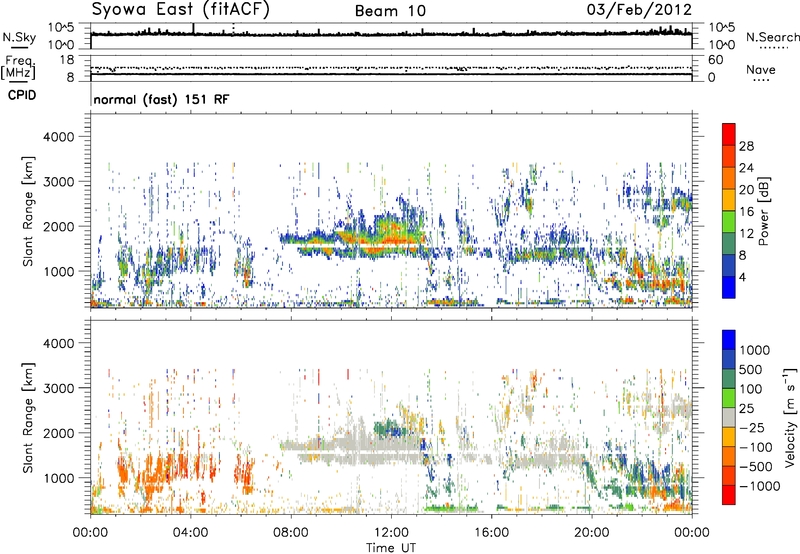Click the dotted sample line beside "N.Search"

(x=774, y=48)
